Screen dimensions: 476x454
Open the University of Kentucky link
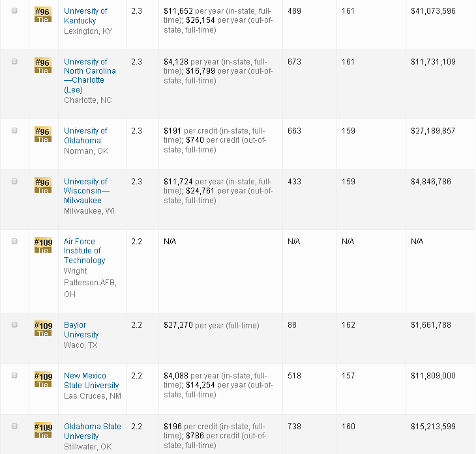pos(85,16)
